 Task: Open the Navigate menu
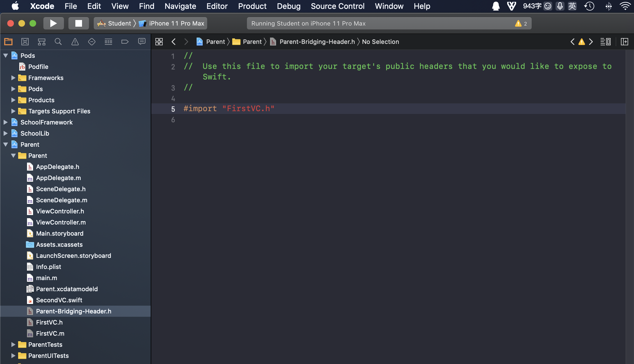point(180,6)
